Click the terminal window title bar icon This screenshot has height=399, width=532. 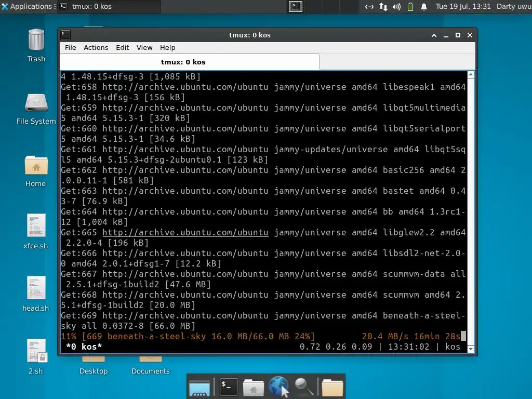tap(65, 35)
